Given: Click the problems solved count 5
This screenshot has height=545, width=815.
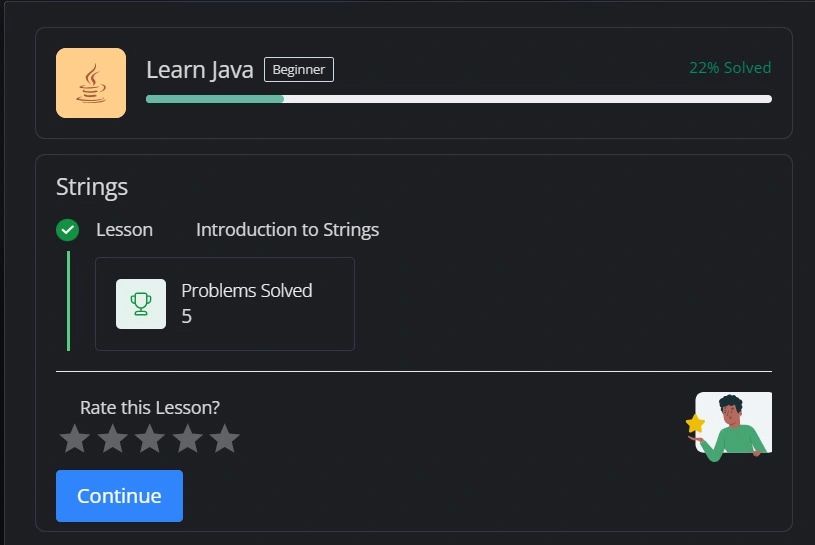Looking at the screenshot, I should click(x=186, y=317).
